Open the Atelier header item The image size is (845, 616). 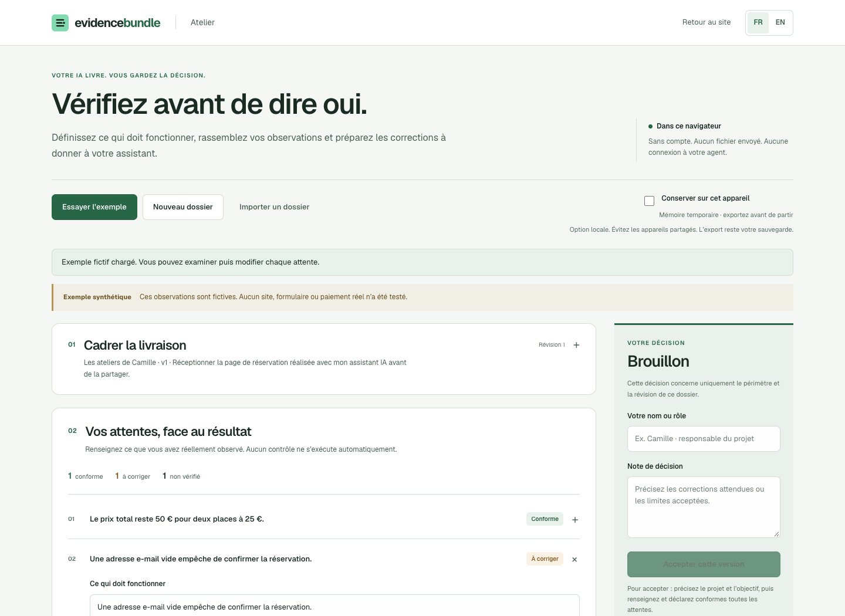(202, 22)
